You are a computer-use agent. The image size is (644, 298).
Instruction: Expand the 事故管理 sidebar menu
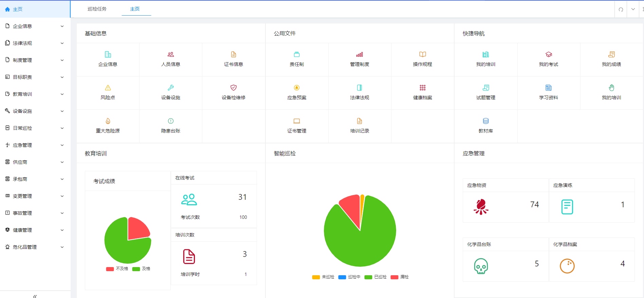tap(35, 213)
